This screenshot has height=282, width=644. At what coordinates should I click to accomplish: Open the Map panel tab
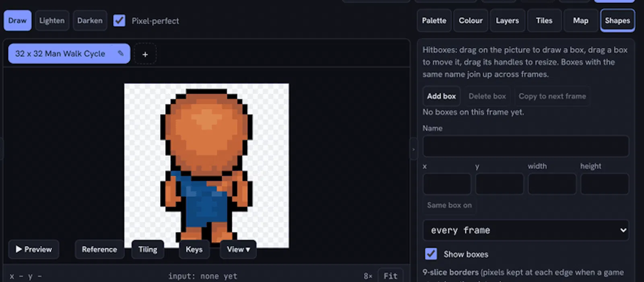[581, 21]
